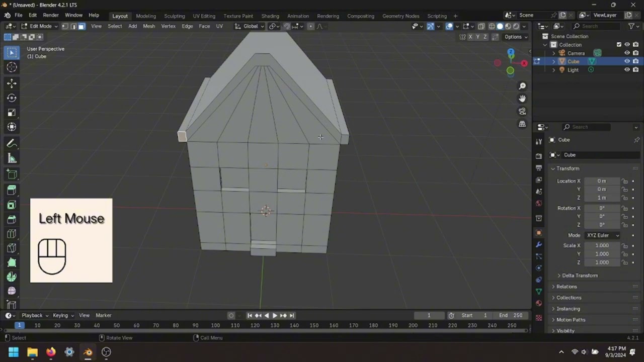Select the Rotate tool in left toolbar
Image resolution: width=644 pixels, height=362 pixels.
coord(12,98)
